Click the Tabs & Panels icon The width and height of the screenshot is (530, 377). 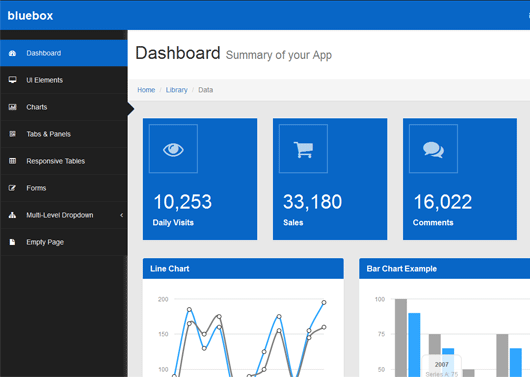[x=13, y=134]
